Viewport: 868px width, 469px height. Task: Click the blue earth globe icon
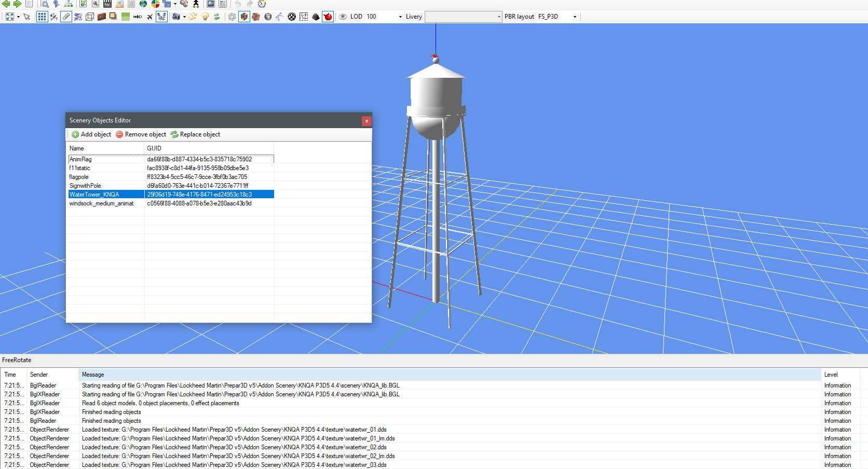point(143,4)
